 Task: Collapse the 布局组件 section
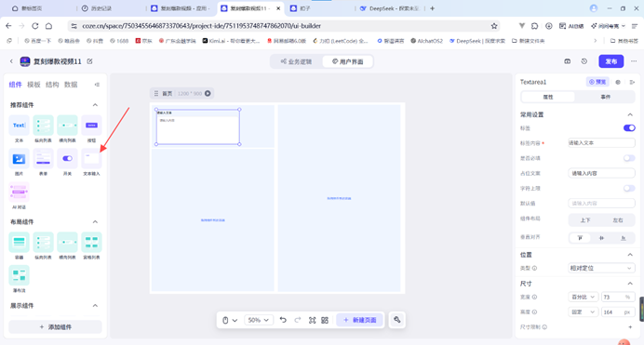point(95,222)
